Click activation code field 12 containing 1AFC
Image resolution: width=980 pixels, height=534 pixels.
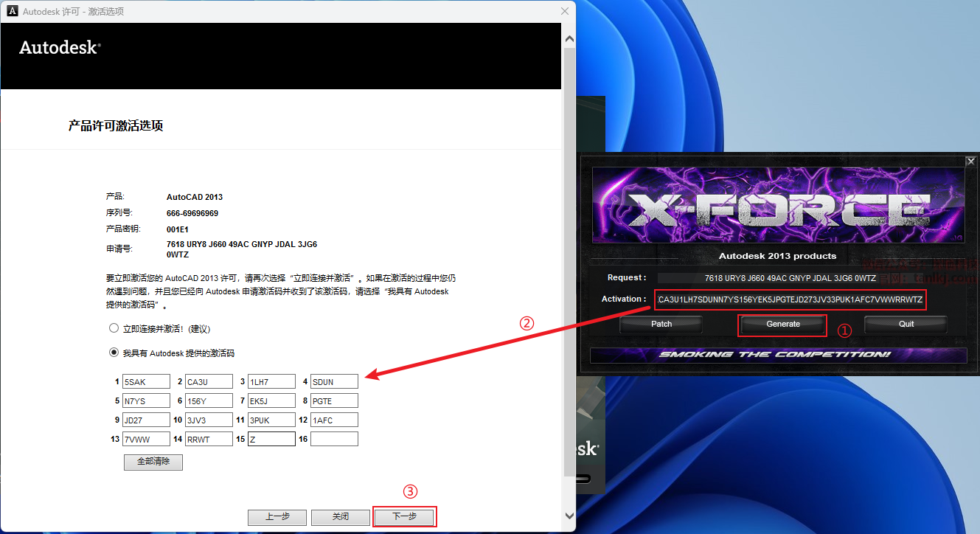click(334, 420)
